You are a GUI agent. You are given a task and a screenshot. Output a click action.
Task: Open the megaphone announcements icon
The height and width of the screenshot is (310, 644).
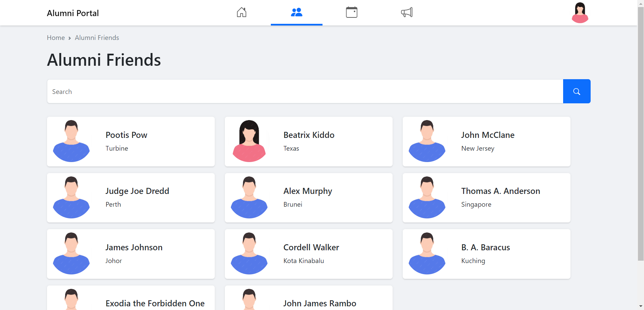pyautogui.click(x=407, y=12)
